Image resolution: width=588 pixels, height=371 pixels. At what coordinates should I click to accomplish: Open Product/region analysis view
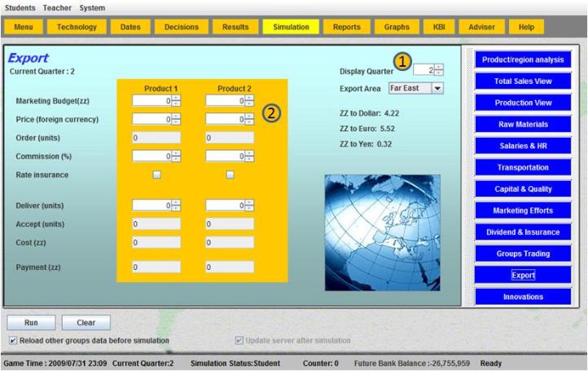[x=523, y=60]
